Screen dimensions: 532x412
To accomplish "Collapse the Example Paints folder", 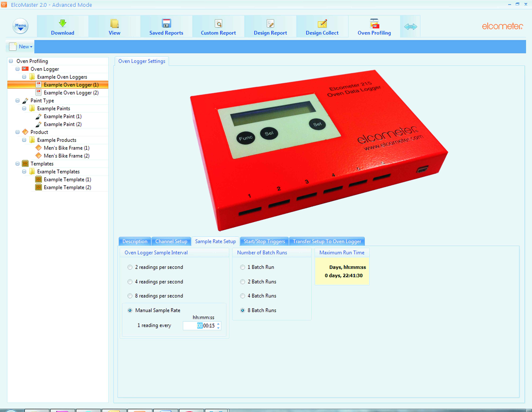I will click(x=24, y=109).
